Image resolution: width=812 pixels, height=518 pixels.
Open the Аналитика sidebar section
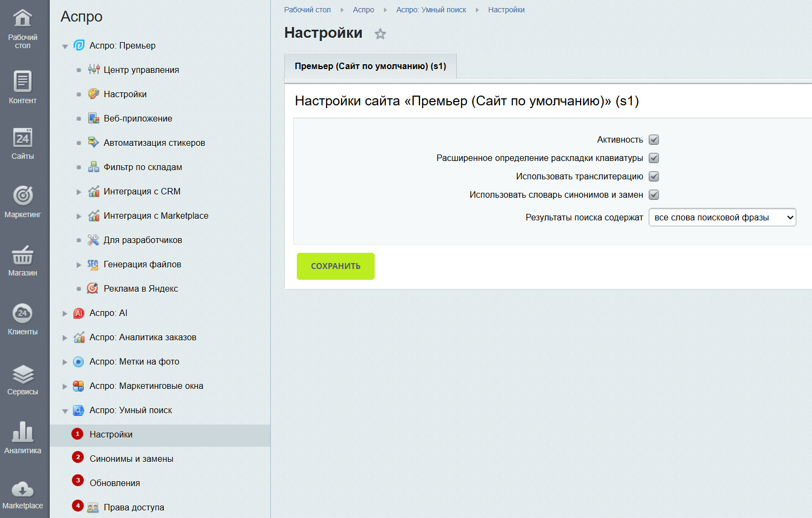pyautogui.click(x=23, y=437)
